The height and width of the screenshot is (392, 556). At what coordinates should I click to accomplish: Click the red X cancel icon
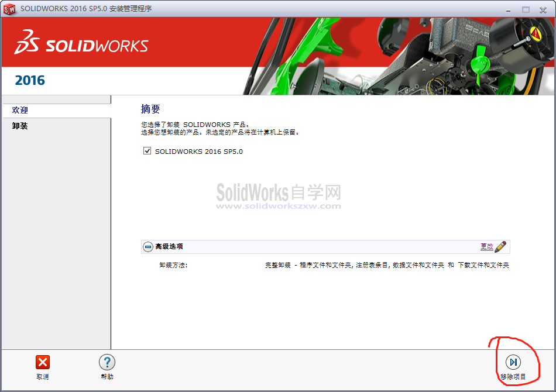pyautogui.click(x=42, y=362)
